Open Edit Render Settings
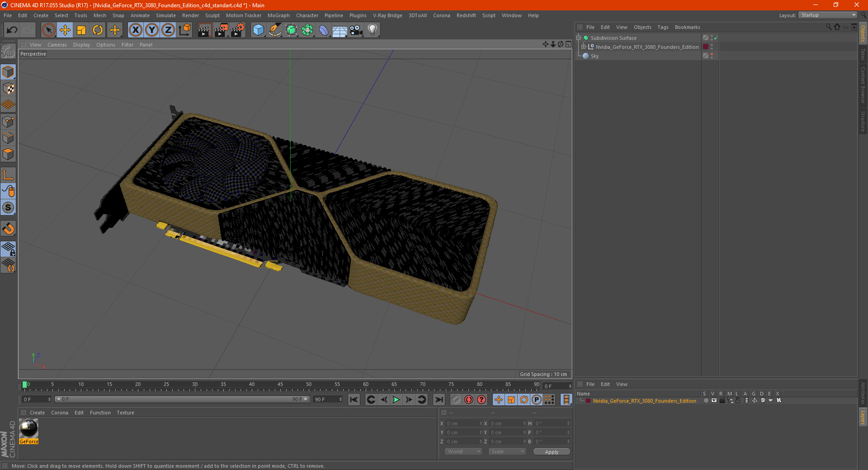The image size is (868, 470). (x=238, y=30)
